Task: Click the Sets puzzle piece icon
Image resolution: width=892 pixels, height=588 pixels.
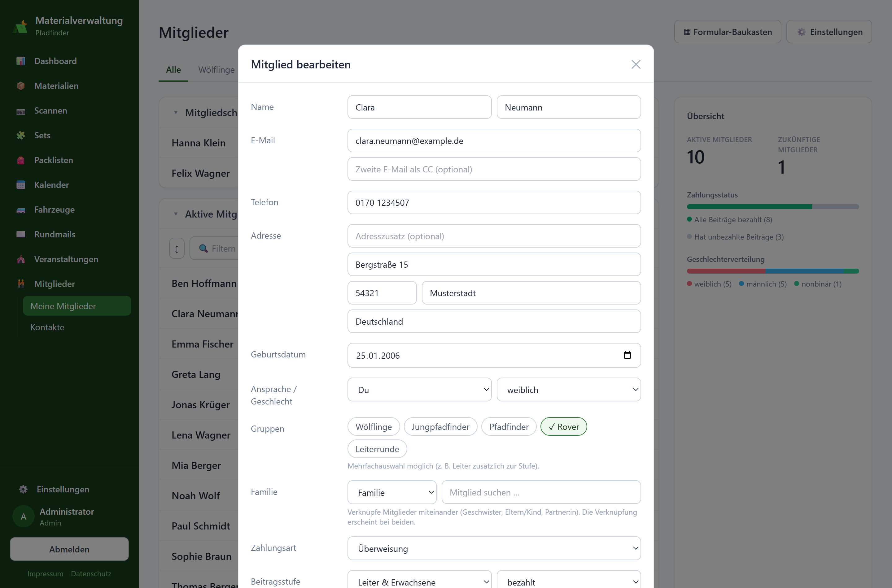Action: coord(21,135)
